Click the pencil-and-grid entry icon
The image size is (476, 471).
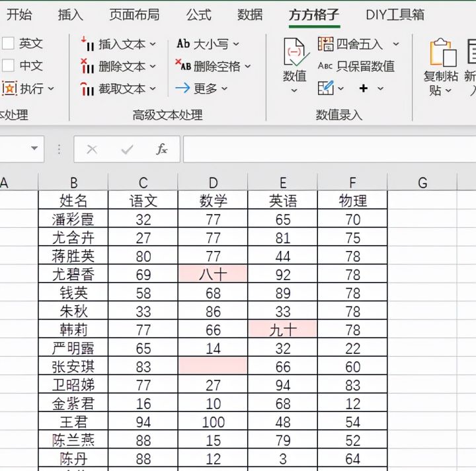pyautogui.click(x=326, y=88)
